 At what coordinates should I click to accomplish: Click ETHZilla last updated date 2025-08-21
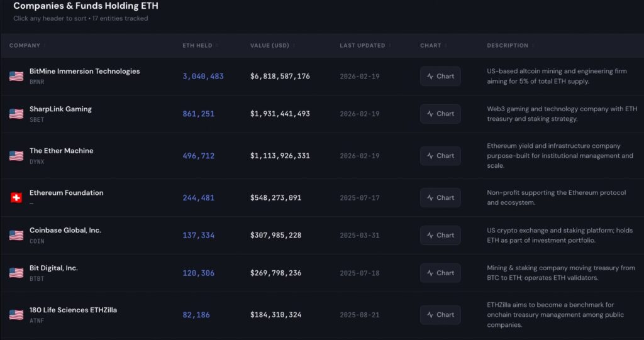[359, 315]
